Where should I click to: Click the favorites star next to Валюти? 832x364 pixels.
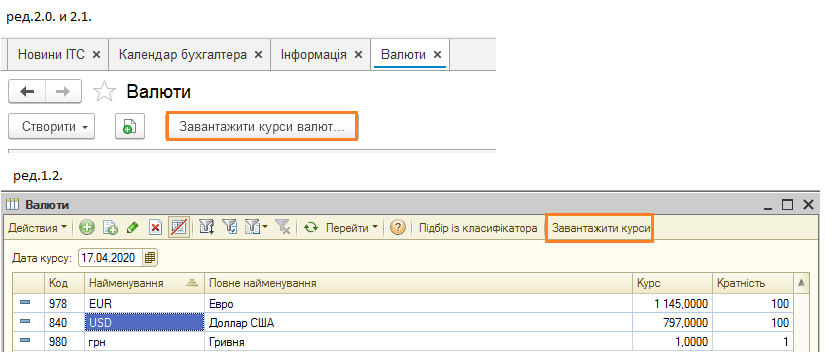(105, 92)
